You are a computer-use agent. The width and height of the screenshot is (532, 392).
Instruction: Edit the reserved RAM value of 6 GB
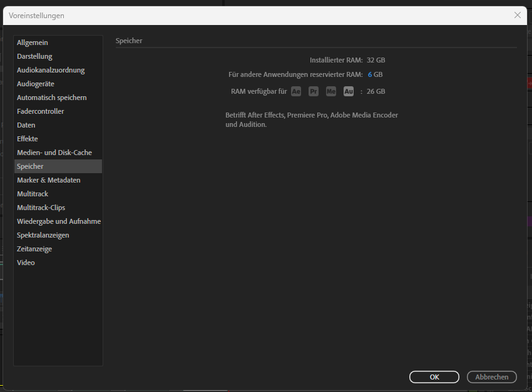[x=371, y=74]
